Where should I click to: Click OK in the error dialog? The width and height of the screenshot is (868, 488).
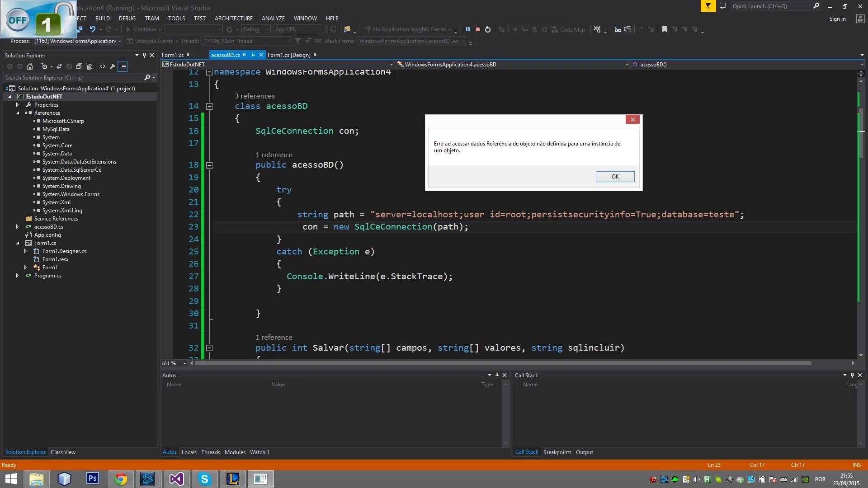pyautogui.click(x=614, y=177)
